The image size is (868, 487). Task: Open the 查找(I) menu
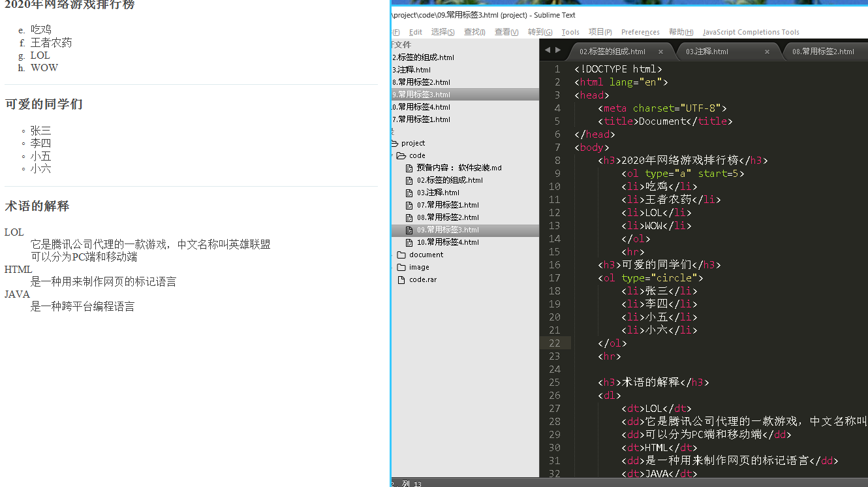[474, 32]
